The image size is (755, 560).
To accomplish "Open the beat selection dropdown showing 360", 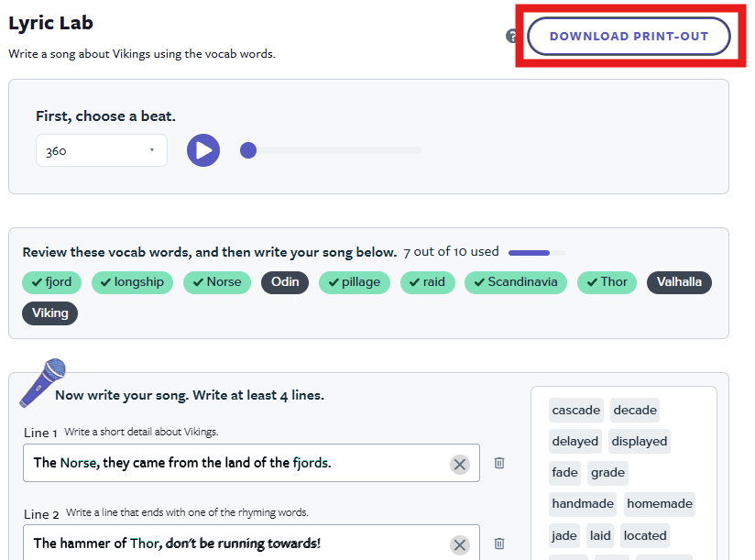I will pos(102,150).
